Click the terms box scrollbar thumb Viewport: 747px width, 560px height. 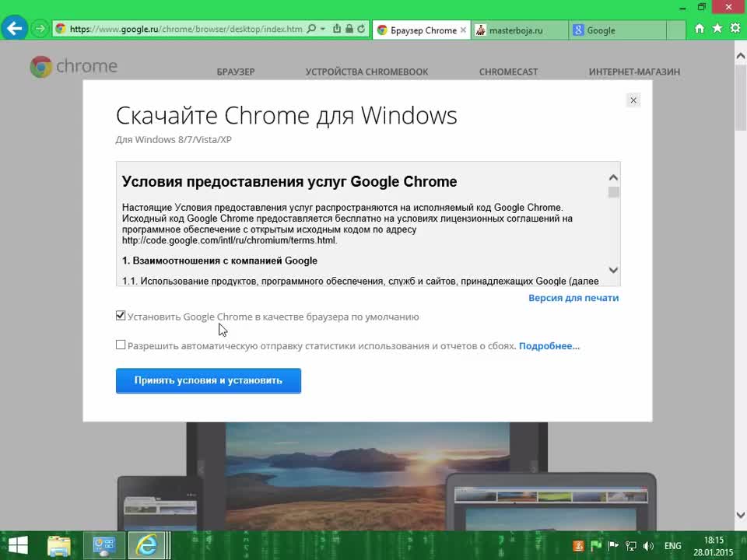pyautogui.click(x=614, y=192)
